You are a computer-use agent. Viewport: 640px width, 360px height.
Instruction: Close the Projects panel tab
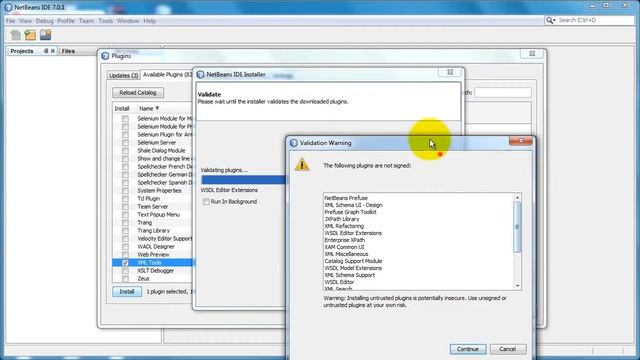pos(53,51)
